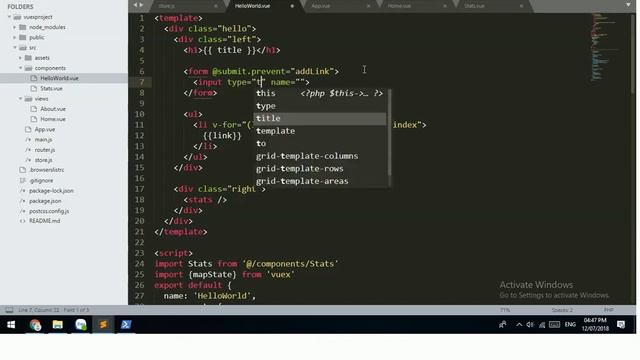Open package-lock.json from the sidebar
The image size is (640, 360).
pyautogui.click(x=51, y=191)
